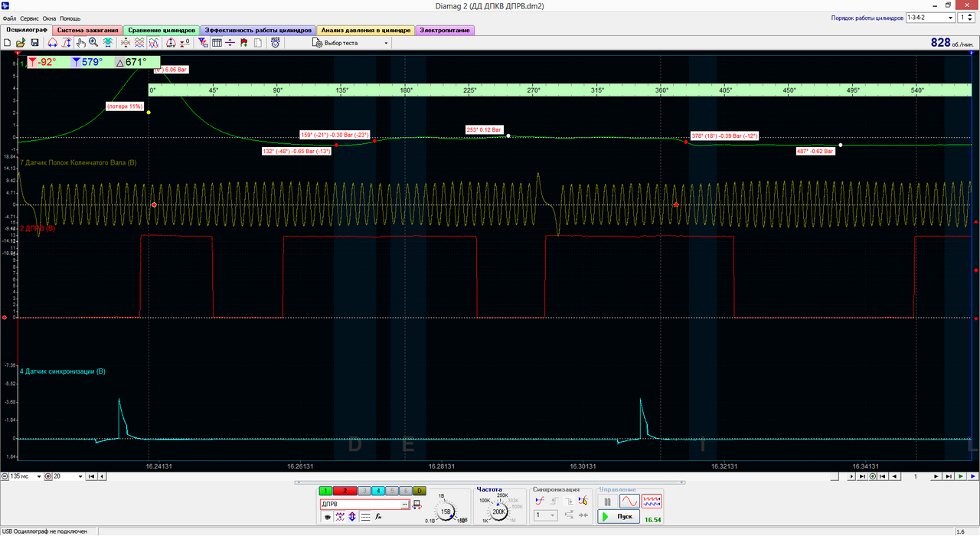Click the vertical arrows scale icon
Viewport: 980px width, 536px height.
[352, 517]
